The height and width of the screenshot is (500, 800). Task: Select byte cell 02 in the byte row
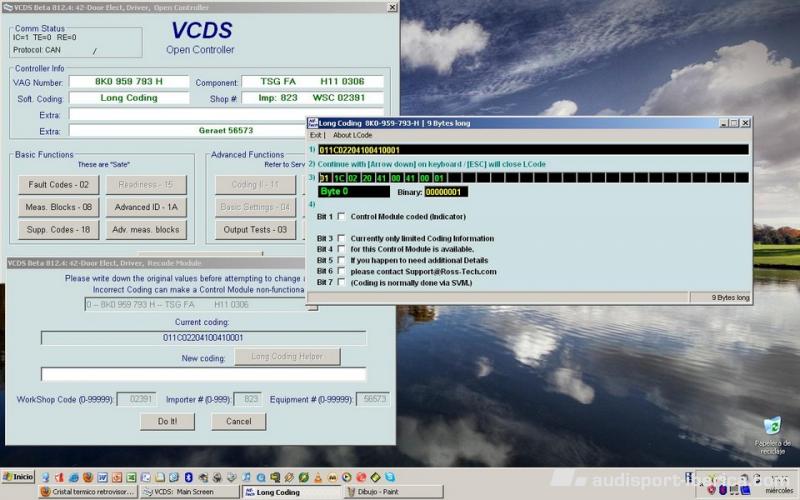tap(353, 178)
